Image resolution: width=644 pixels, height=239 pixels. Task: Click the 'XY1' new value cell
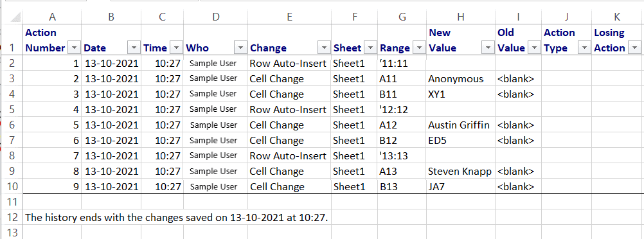point(461,94)
